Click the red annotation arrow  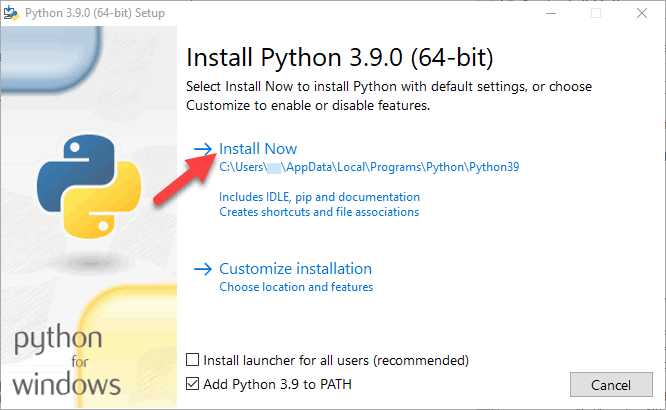pos(185,179)
